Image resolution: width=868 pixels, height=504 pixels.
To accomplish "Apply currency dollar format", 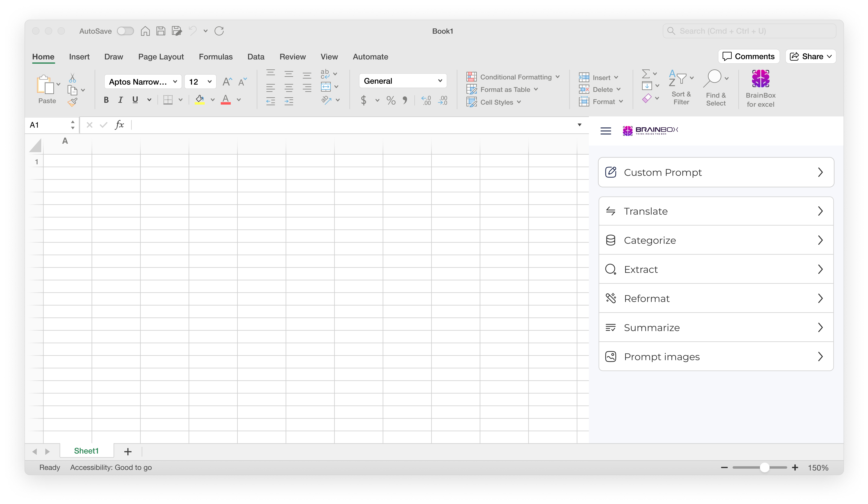I will pos(363,100).
